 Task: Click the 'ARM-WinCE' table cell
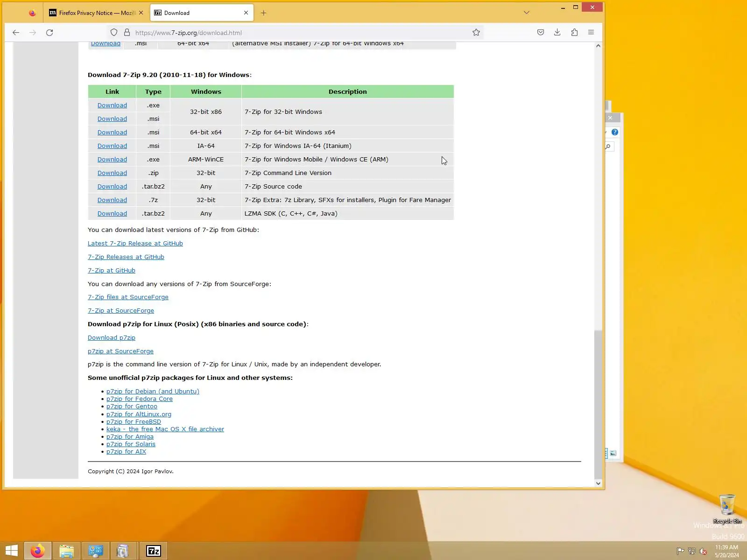pos(206,160)
